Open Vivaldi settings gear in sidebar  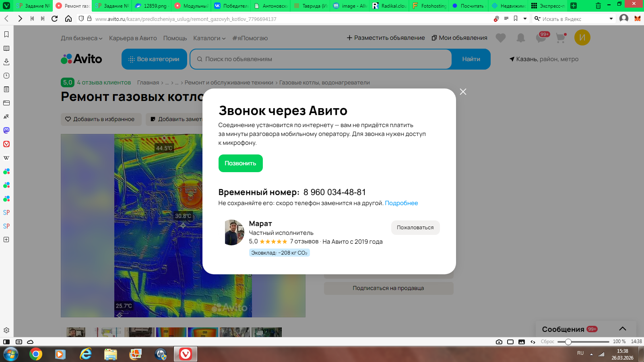pos(6,330)
